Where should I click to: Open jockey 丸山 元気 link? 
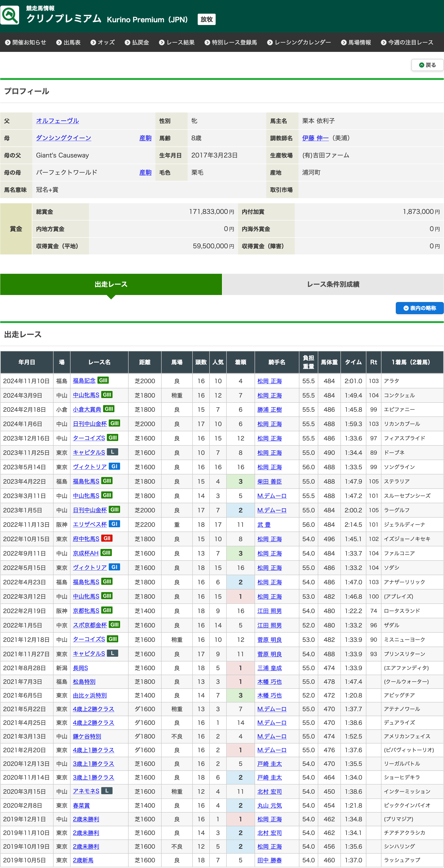[x=270, y=805]
